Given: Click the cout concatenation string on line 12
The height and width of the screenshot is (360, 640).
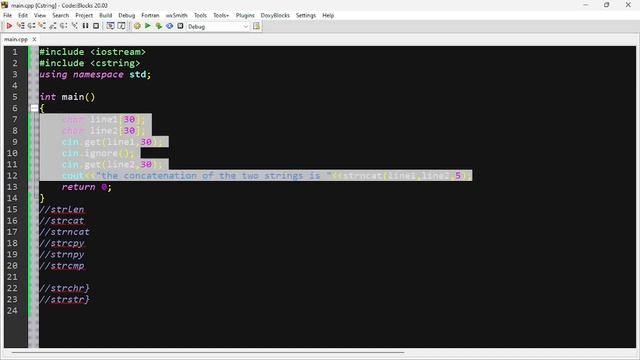Looking at the screenshot, I should point(213,176).
